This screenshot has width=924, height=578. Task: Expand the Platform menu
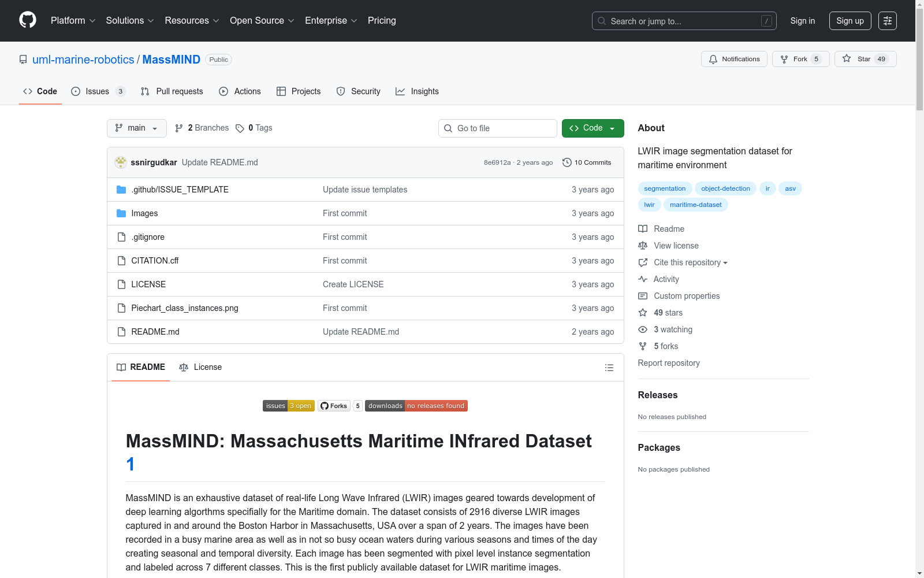(x=73, y=21)
